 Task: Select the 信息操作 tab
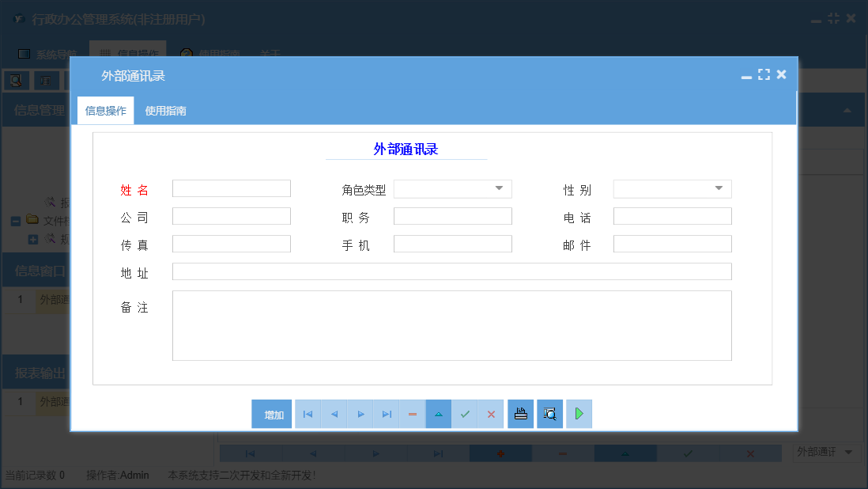point(104,110)
